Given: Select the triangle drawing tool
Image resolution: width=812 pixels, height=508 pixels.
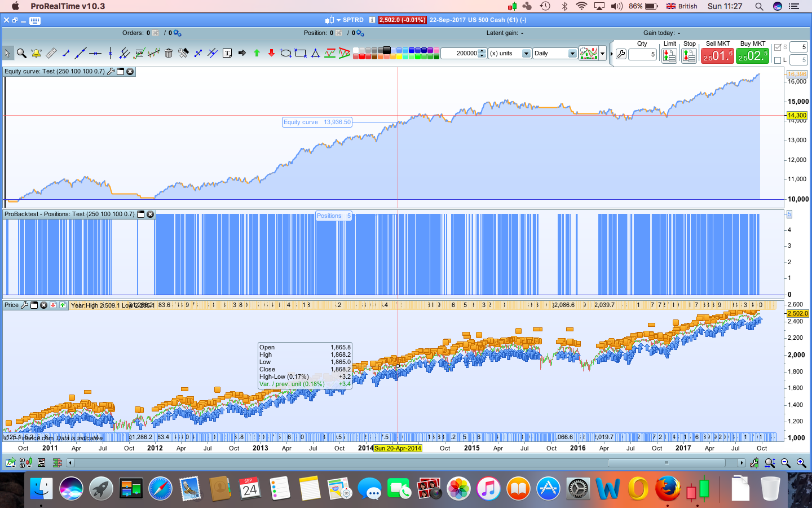Looking at the screenshot, I should (x=315, y=53).
